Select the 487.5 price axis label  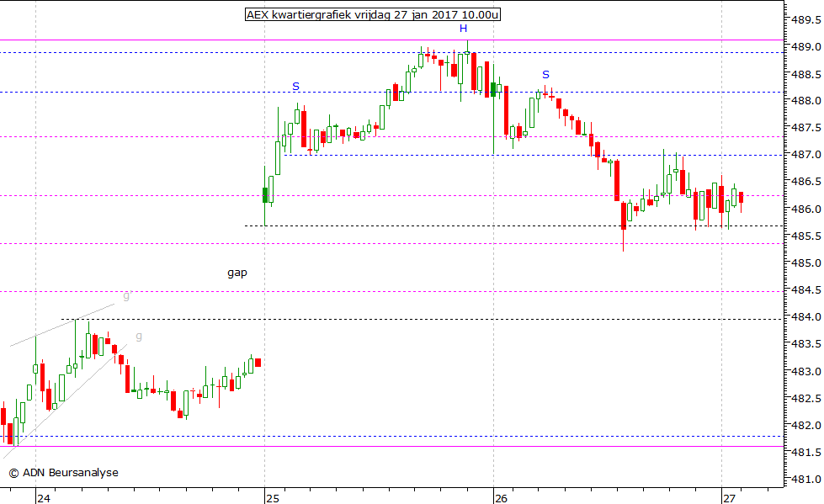[805, 128]
